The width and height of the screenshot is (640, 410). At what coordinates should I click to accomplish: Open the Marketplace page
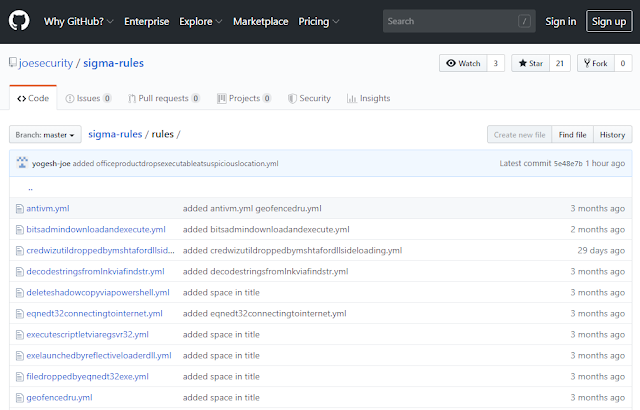[260, 21]
